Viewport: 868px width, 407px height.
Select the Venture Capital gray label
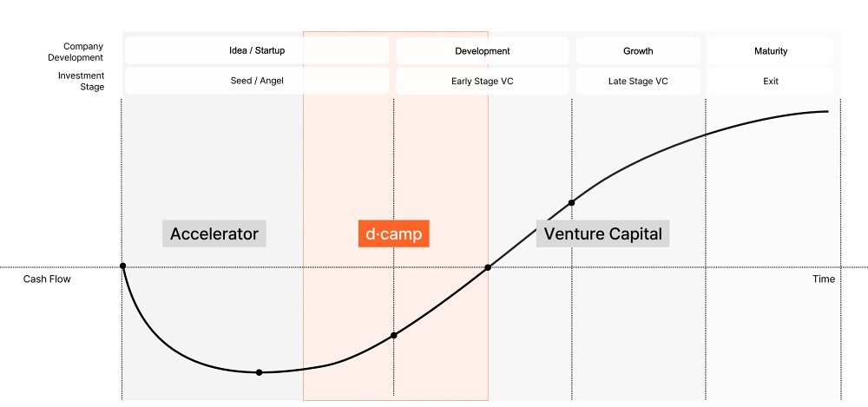[603, 233]
